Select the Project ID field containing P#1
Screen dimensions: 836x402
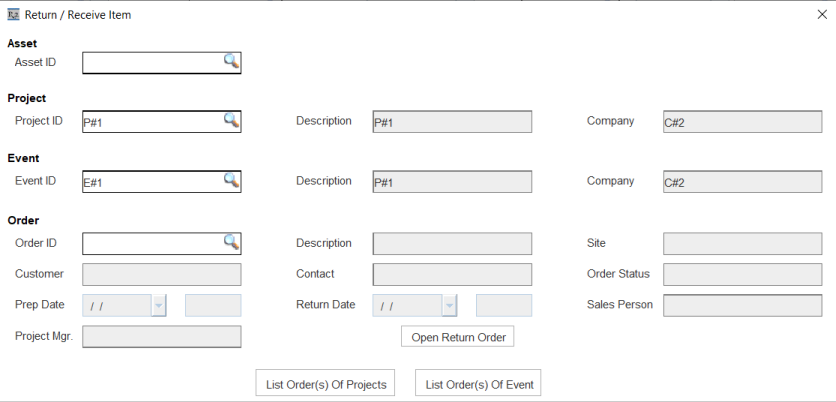[153, 122]
